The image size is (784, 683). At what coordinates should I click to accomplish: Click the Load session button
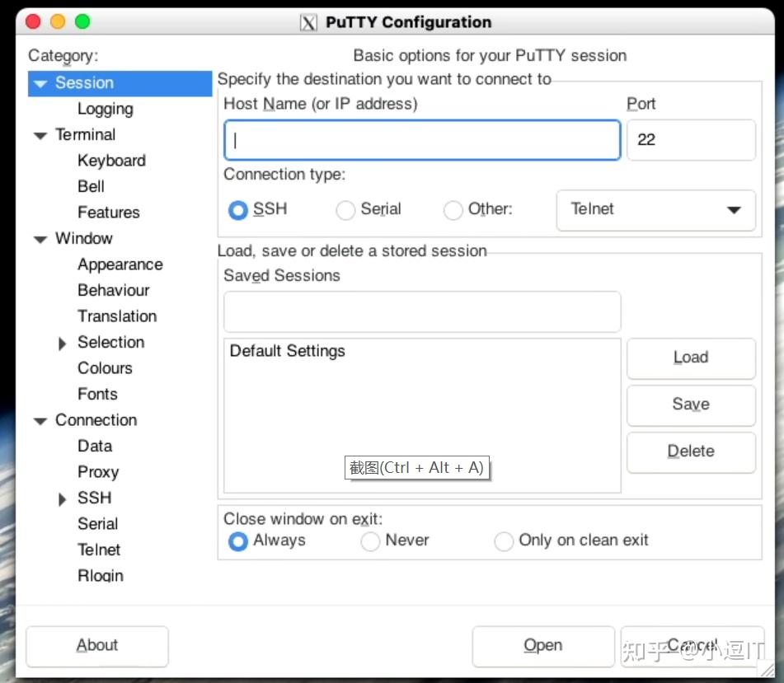[691, 358]
